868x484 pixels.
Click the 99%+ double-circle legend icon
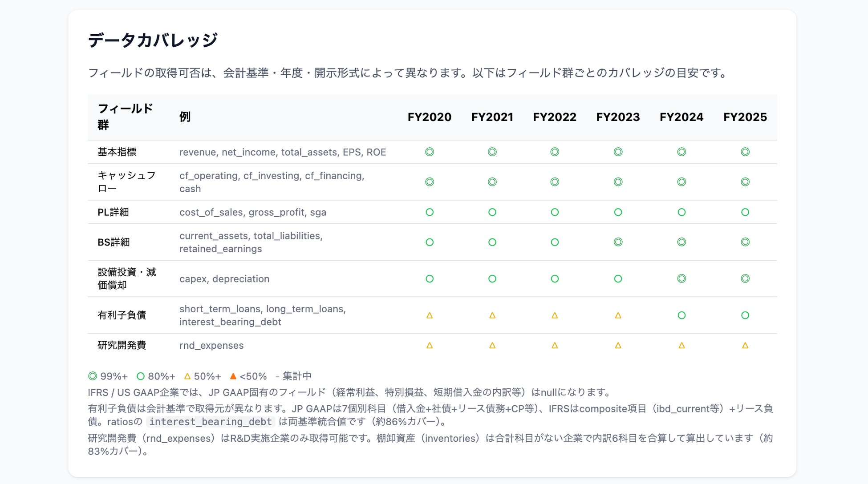tap(93, 376)
